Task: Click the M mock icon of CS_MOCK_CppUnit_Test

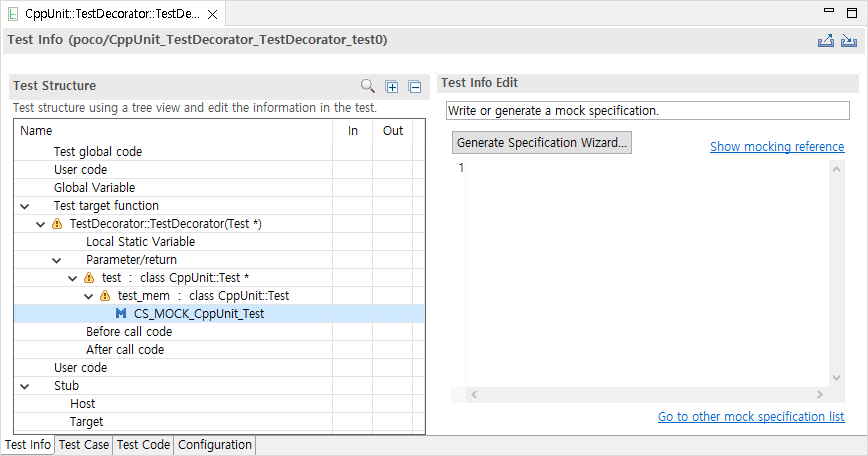Action: (x=121, y=314)
